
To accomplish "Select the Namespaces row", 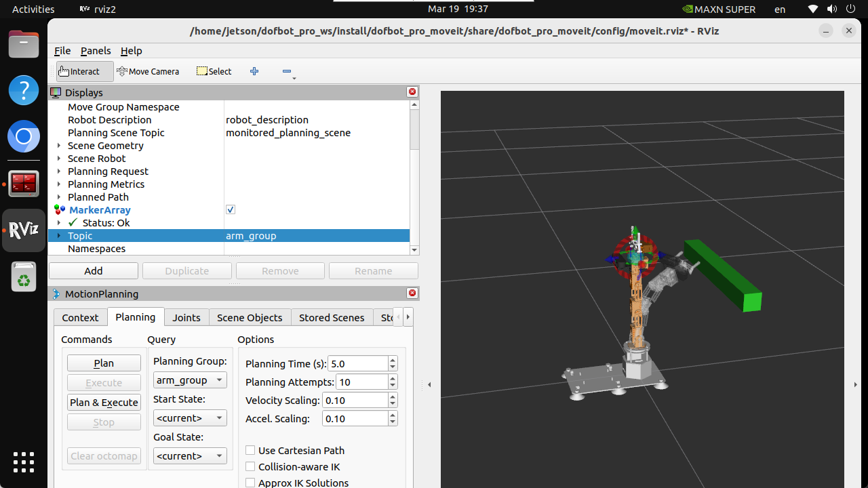I will point(229,249).
